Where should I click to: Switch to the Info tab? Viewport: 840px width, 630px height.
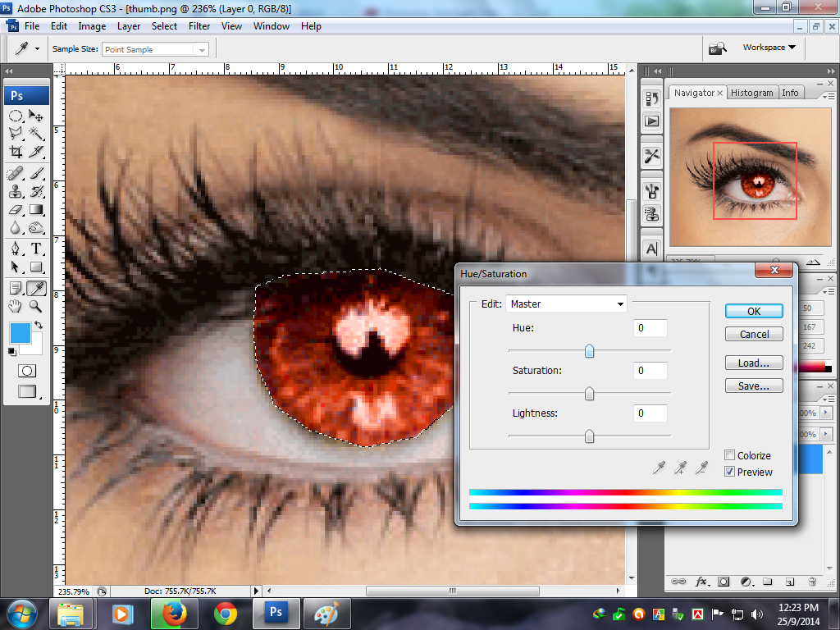[790, 93]
